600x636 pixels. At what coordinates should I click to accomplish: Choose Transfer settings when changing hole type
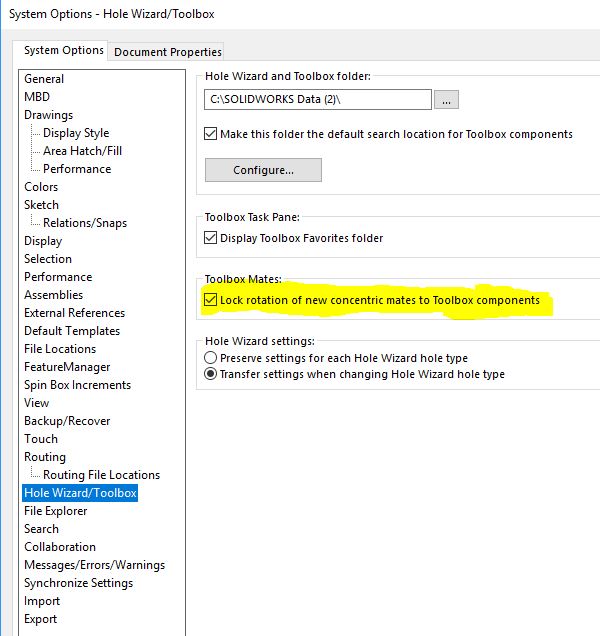210,374
